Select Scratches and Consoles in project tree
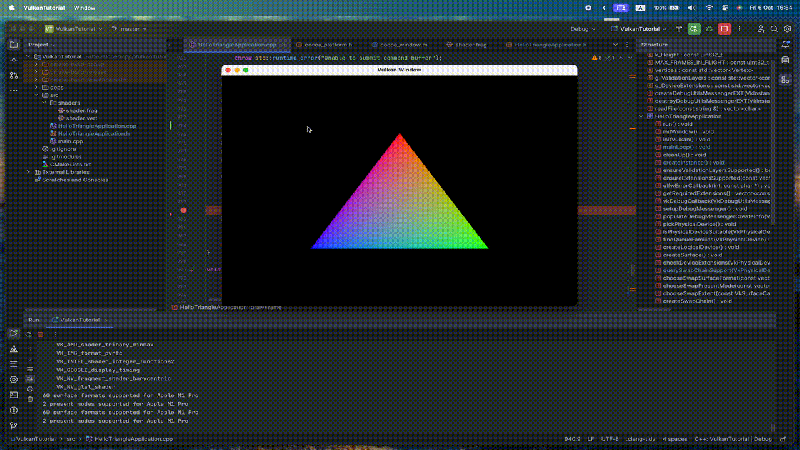Image resolution: width=800 pixels, height=450 pixels. click(71, 180)
